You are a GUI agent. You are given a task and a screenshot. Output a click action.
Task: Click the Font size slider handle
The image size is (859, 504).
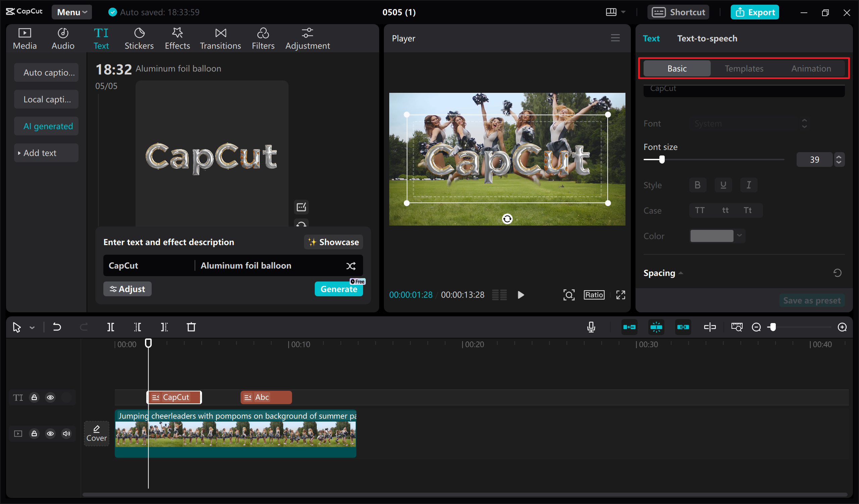662,160
